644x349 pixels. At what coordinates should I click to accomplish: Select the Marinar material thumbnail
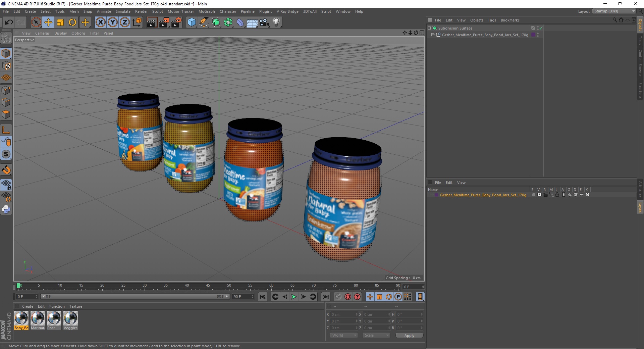click(x=38, y=320)
